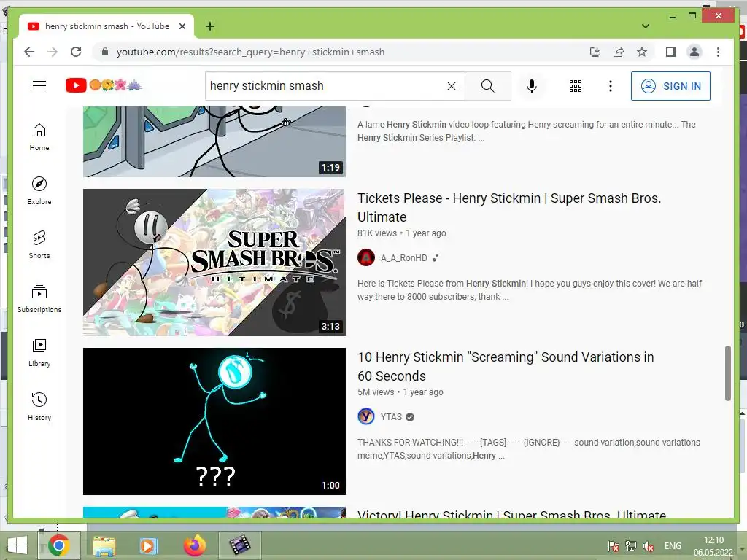Click the lame Henry Stickmin video description

coord(527,131)
